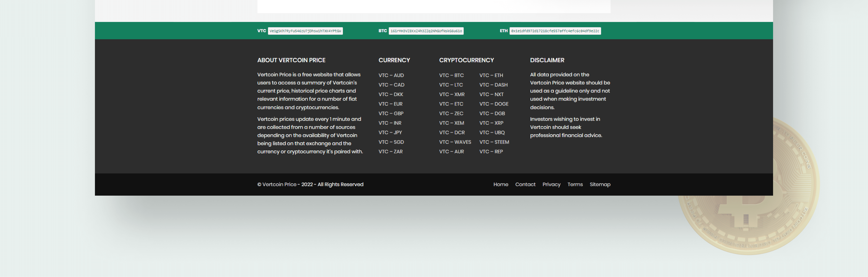Click the ETH label beside address
This screenshot has width=868, height=277.
click(x=503, y=31)
